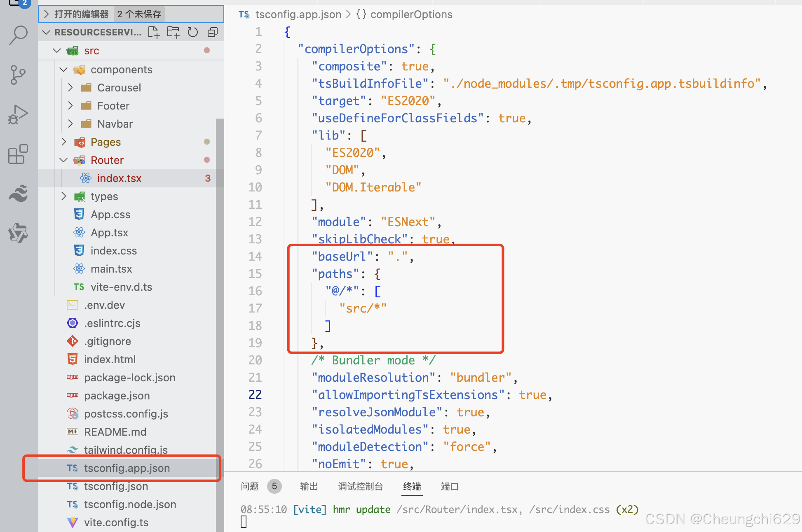Expand the open editors section

click(82, 14)
